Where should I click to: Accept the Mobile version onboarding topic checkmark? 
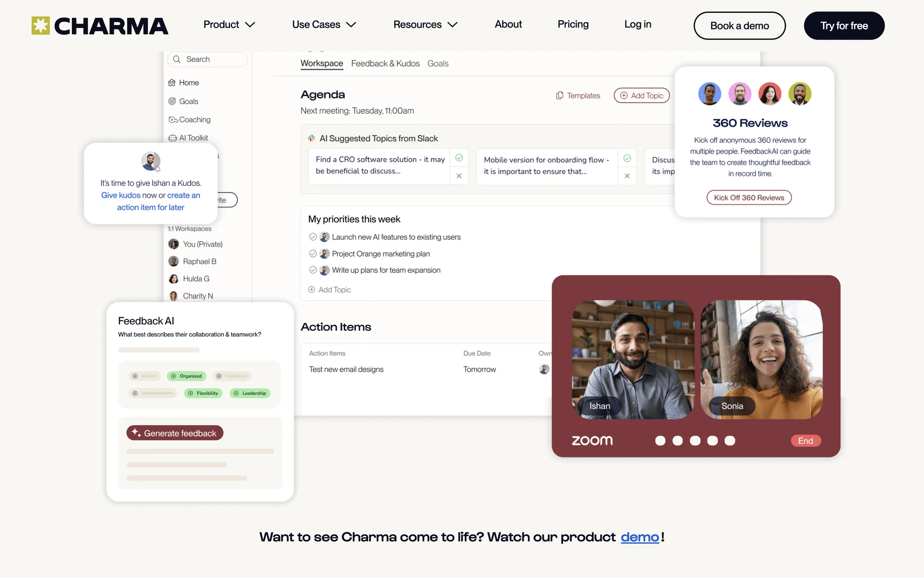627,158
